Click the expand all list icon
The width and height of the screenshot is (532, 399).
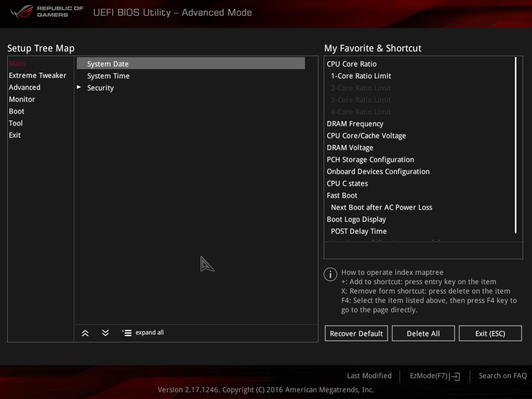127,333
